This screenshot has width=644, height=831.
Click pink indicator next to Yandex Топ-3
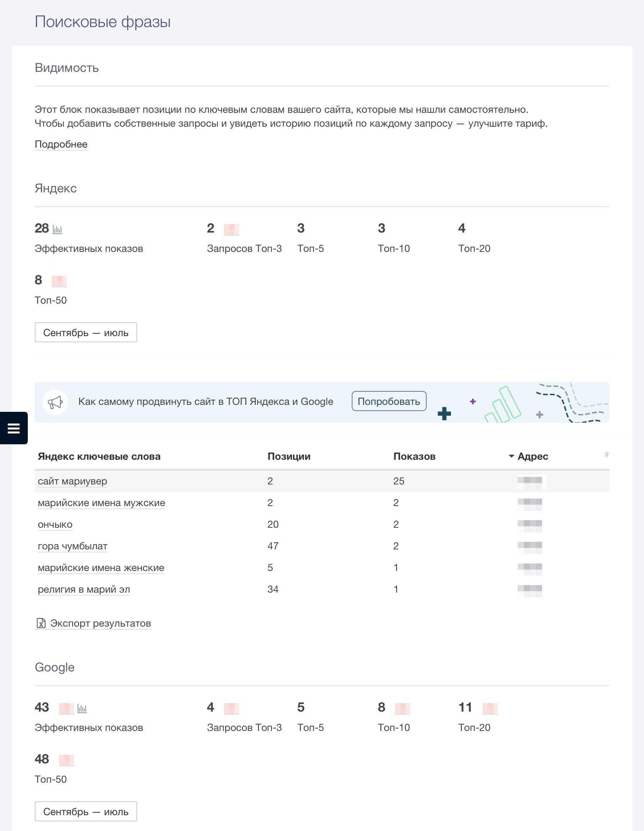point(232,229)
